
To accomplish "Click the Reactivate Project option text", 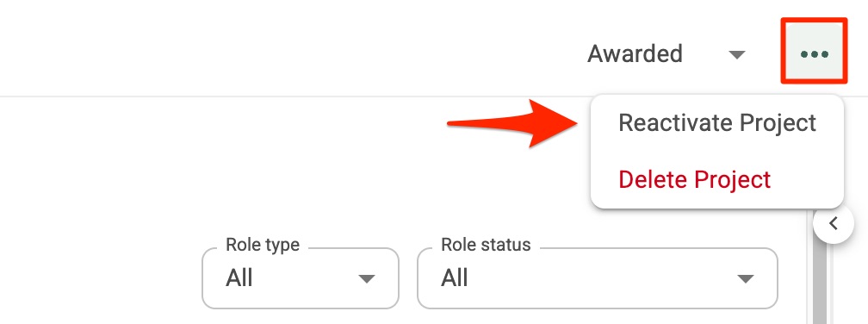I will (x=716, y=123).
